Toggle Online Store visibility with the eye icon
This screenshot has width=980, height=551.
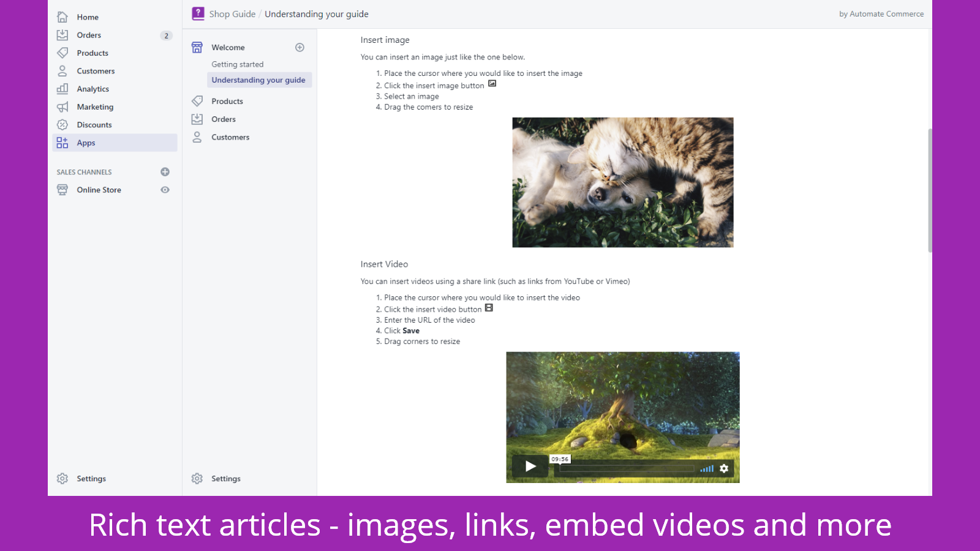(x=164, y=190)
